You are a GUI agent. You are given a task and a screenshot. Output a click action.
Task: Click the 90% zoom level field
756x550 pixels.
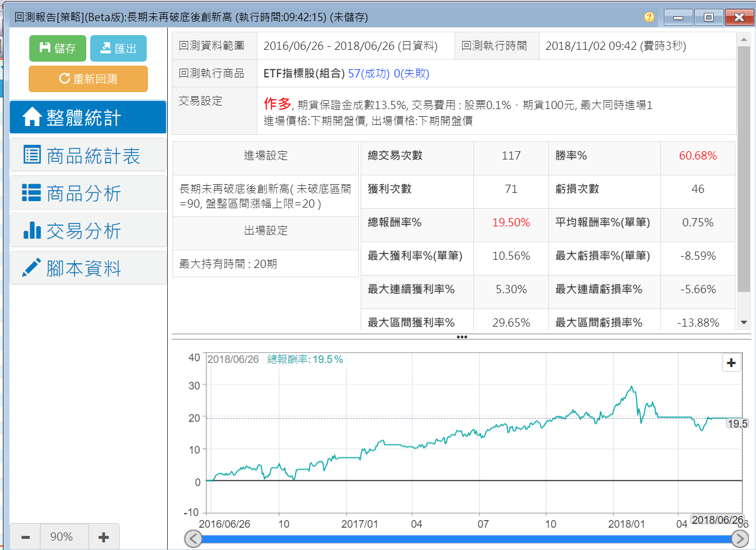click(62, 537)
